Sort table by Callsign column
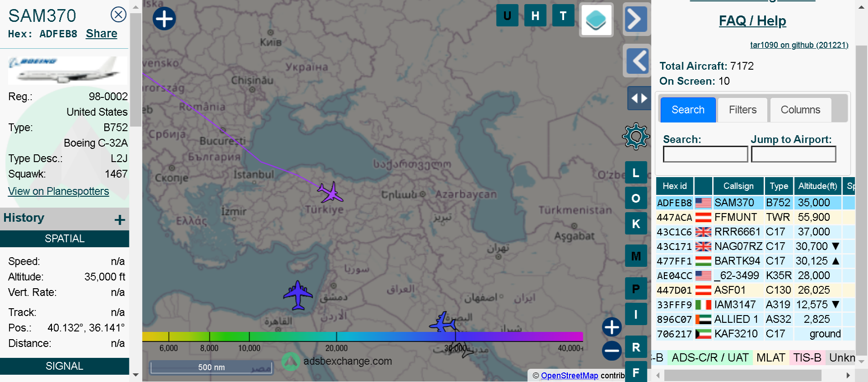This screenshot has height=382, width=868. pyautogui.click(x=739, y=186)
